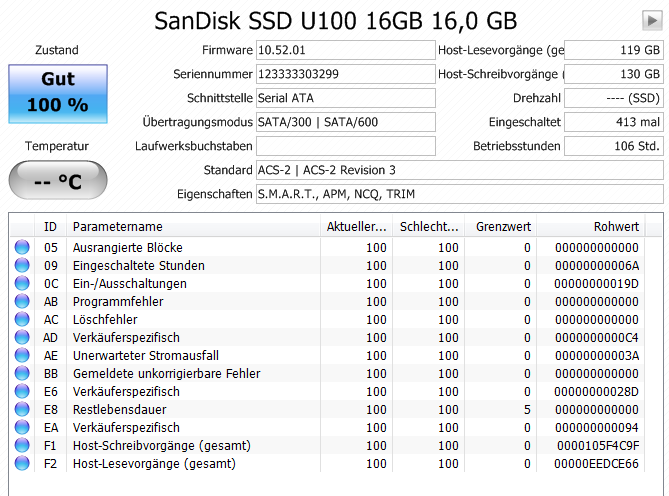Click the Eingeschaltet field 413 mal

[x=614, y=122]
